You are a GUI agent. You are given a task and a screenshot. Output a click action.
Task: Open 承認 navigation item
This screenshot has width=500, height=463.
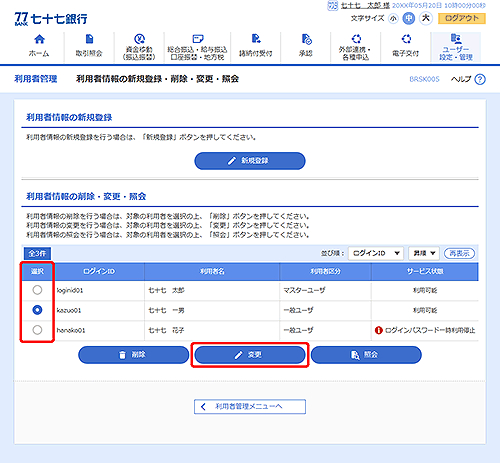306,47
